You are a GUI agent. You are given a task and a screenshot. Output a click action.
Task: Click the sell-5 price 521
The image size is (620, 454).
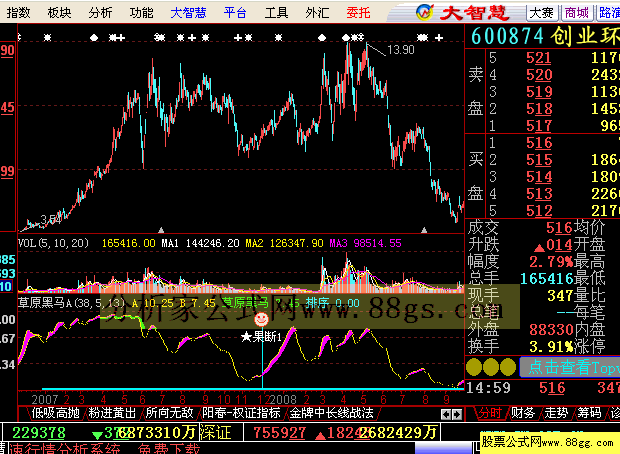point(539,58)
